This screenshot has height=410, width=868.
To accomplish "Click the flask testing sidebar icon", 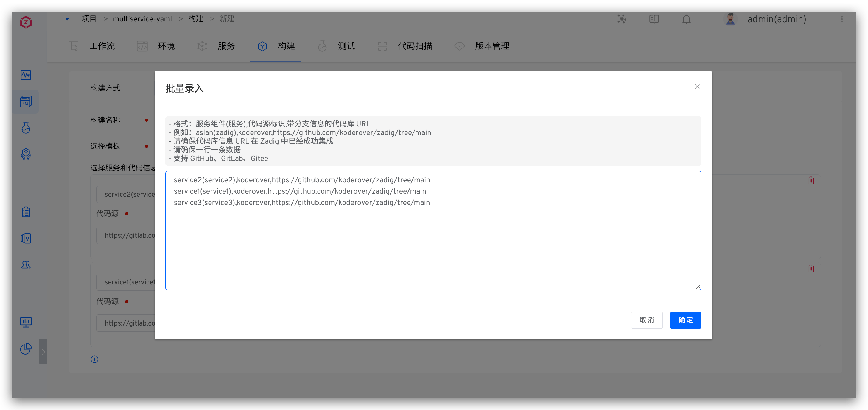I will pos(26,128).
